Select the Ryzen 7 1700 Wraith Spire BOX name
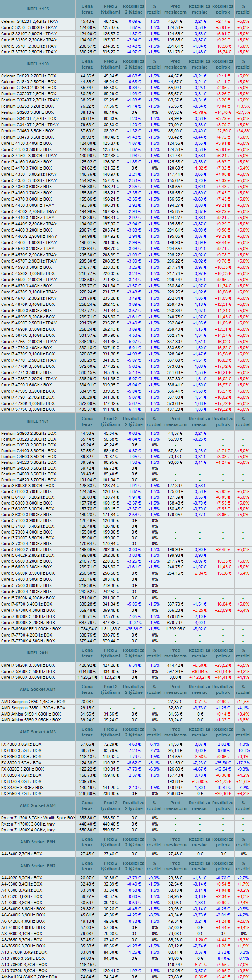252x980 pixels. 38,818
